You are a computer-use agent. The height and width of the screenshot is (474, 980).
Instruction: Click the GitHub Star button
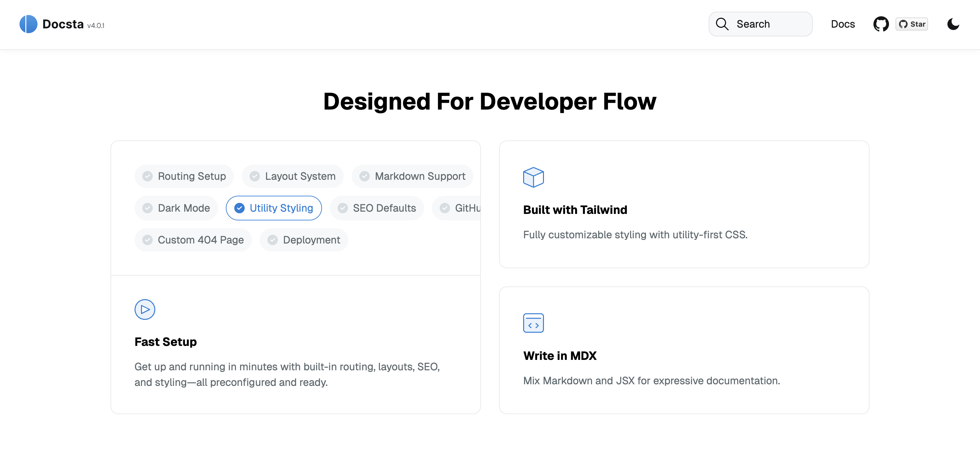click(x=911, y=24)
